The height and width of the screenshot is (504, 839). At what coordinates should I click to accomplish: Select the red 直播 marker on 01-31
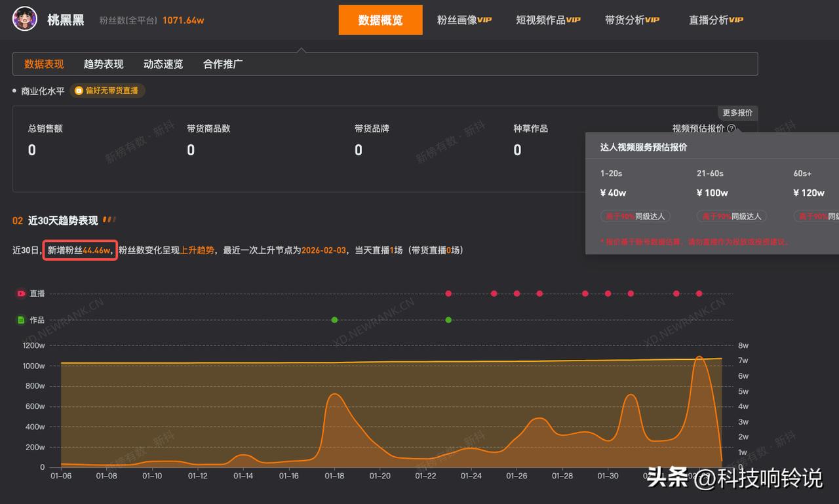(631, 294)
